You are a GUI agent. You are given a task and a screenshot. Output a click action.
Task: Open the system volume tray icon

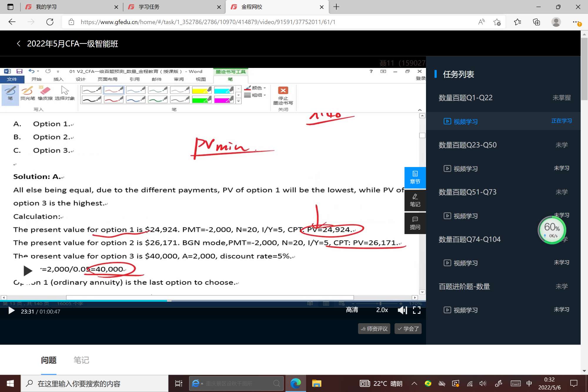[483, 383]
